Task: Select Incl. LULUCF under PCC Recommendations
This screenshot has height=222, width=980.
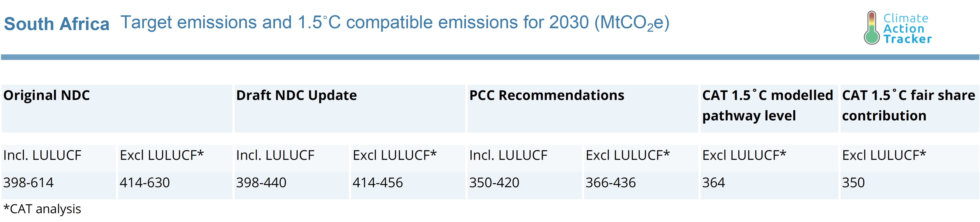Action: click(508, 155)
